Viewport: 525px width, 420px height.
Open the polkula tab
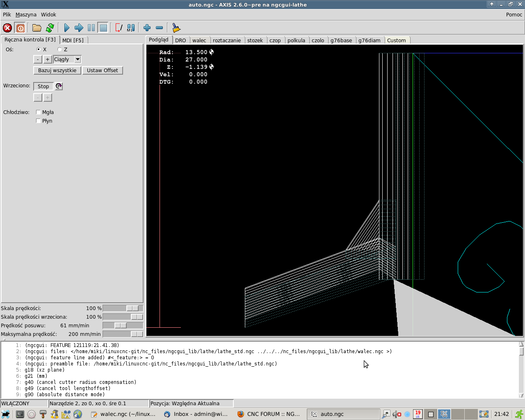[296, 40]
